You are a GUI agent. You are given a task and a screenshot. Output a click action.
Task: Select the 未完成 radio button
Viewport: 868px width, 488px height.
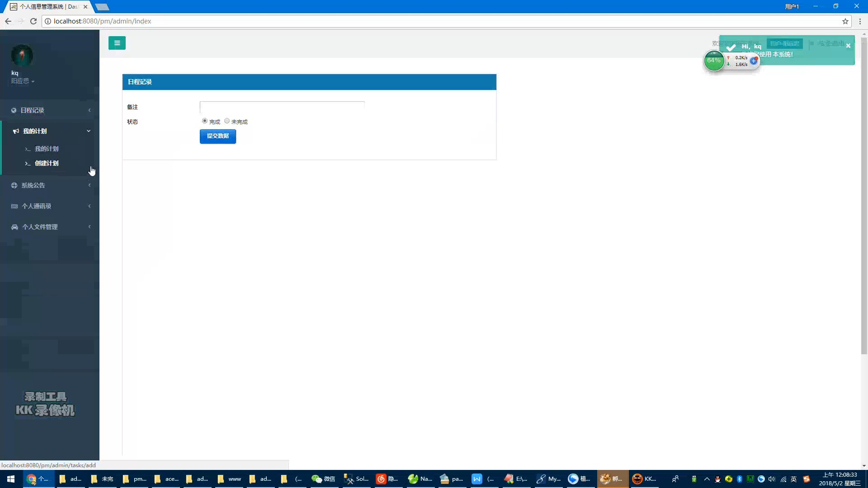point(227,121)
